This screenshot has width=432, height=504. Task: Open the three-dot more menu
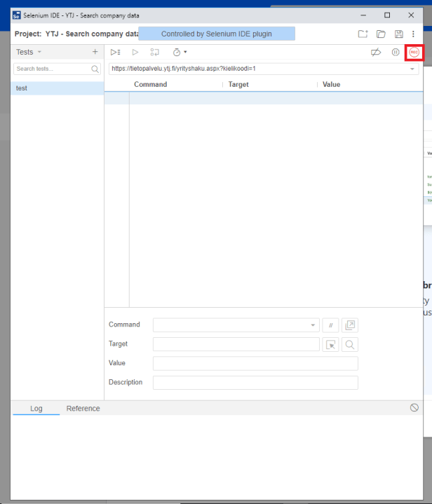pos(413,34)
